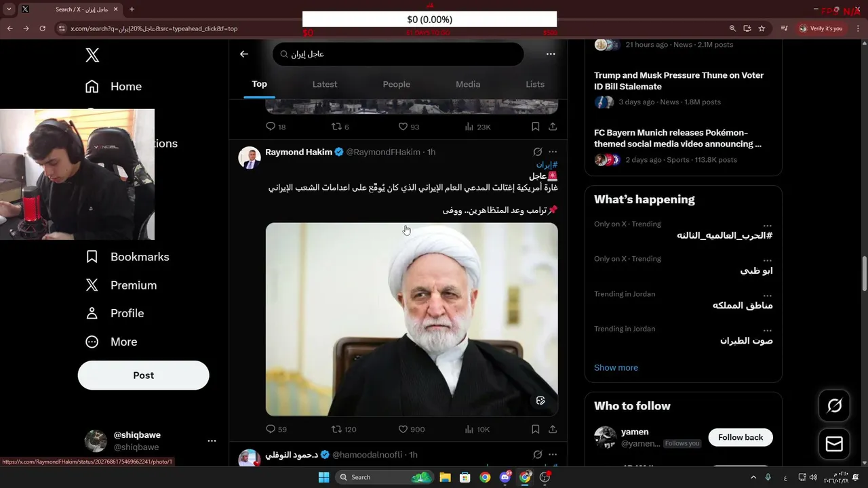
Task: Open the More menu in sidebar
Action: [111, 342]
